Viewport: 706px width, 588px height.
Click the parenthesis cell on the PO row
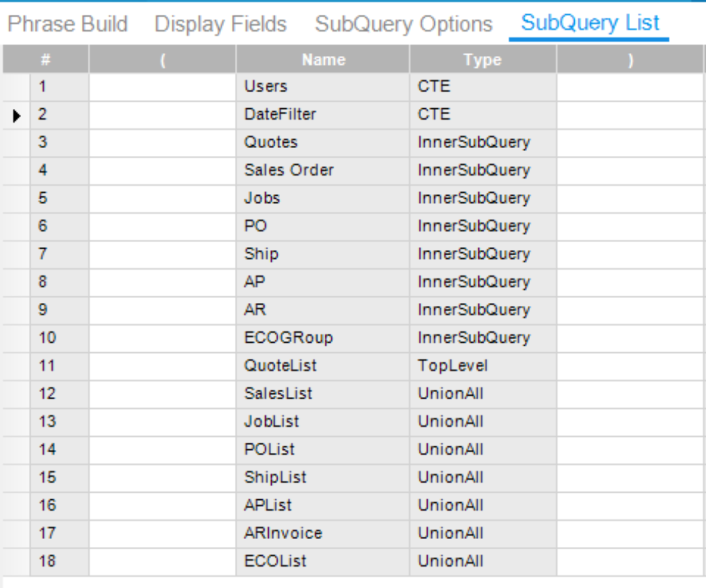[x=161, y=226]
